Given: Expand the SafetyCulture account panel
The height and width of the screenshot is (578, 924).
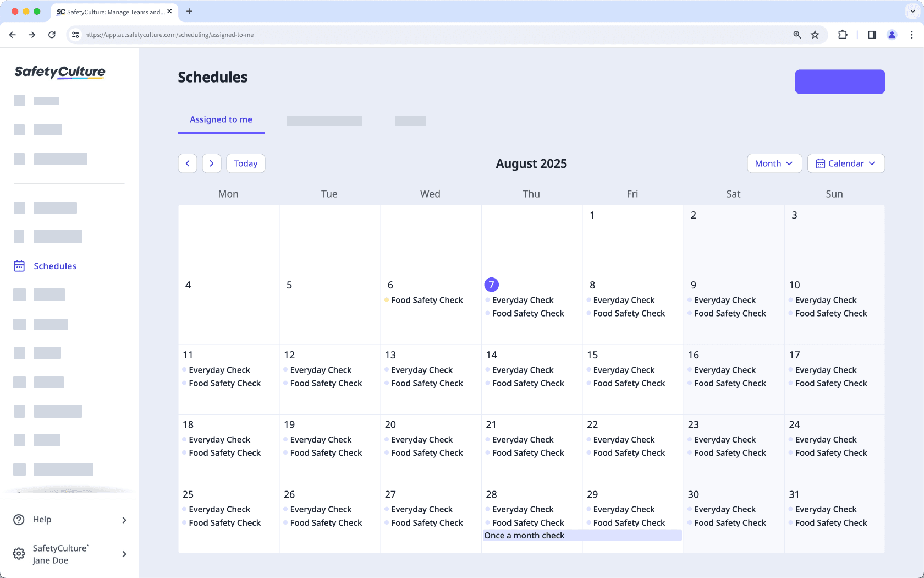Looking at the screenshot, I should [x=124, y=554].
